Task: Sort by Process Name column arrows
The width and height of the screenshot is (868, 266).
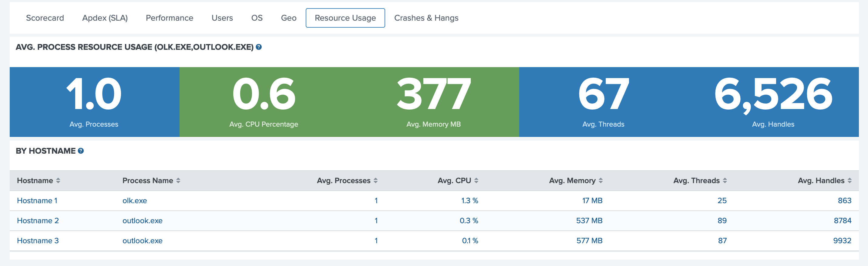Action: tap(178, 181)
